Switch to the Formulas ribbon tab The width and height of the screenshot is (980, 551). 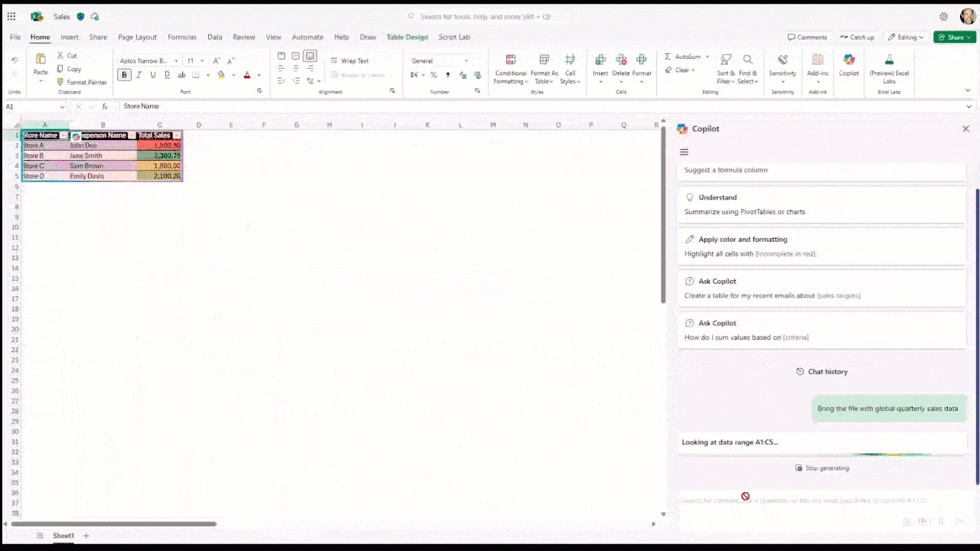[x=182, y=37]
